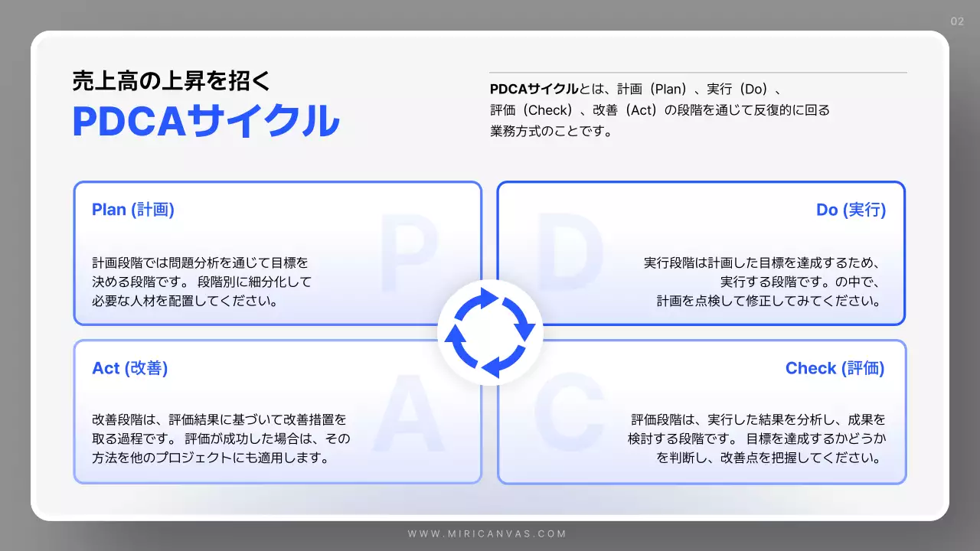The image size is (980, 551).
Task: Expand the slide page indicator 02
Action: 955,22
